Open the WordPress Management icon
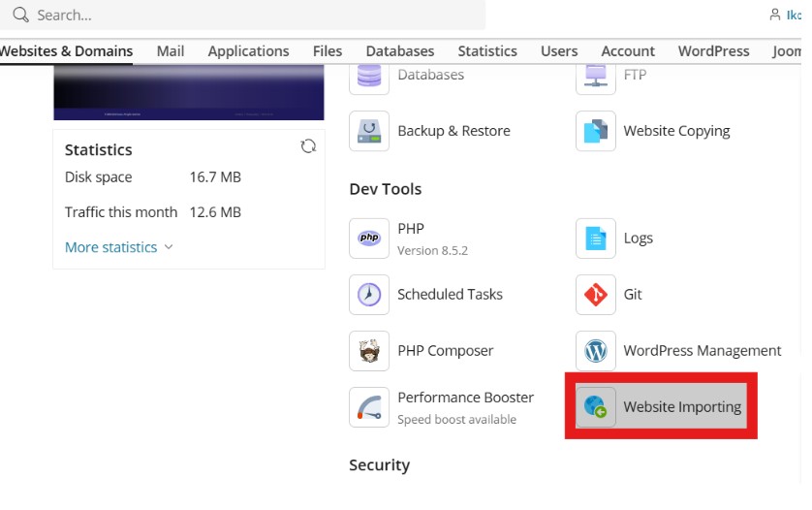 pyautogui.click(x=595, y=351)
